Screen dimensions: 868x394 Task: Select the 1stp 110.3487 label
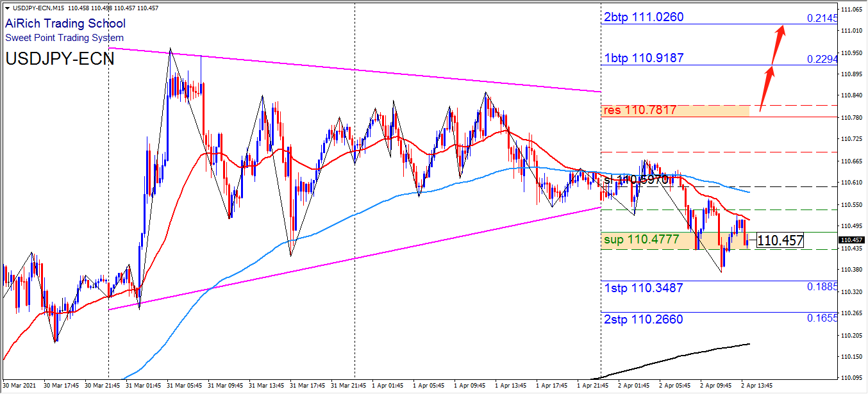(644, 288)
